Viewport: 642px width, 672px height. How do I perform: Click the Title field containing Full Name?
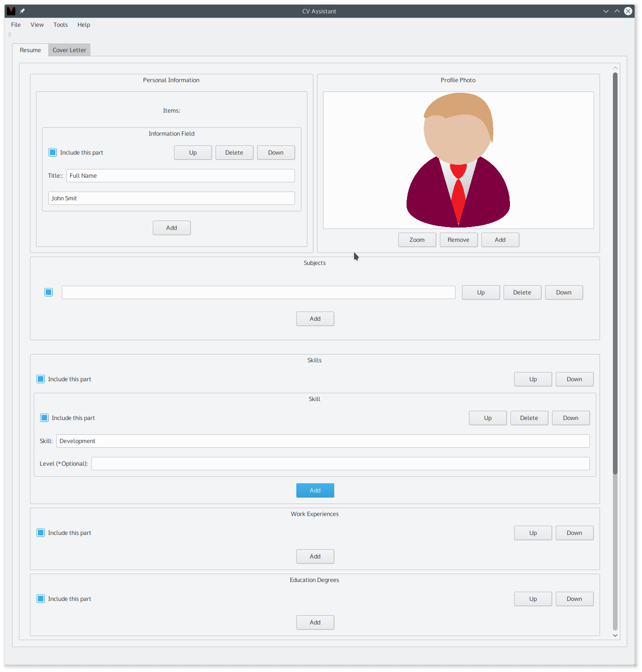pos(180,176)
